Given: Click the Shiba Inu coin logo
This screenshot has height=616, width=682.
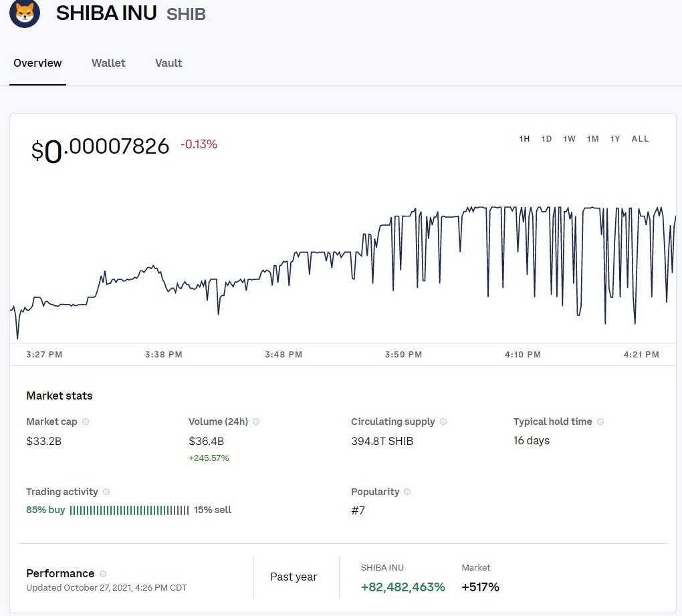Looking at the screenshot, I should (25, 13).
